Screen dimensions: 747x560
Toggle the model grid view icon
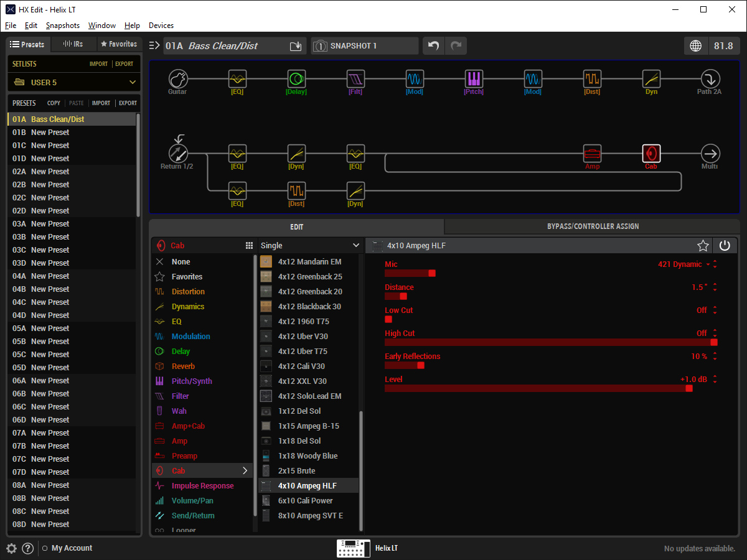click(x=250, y=246)
